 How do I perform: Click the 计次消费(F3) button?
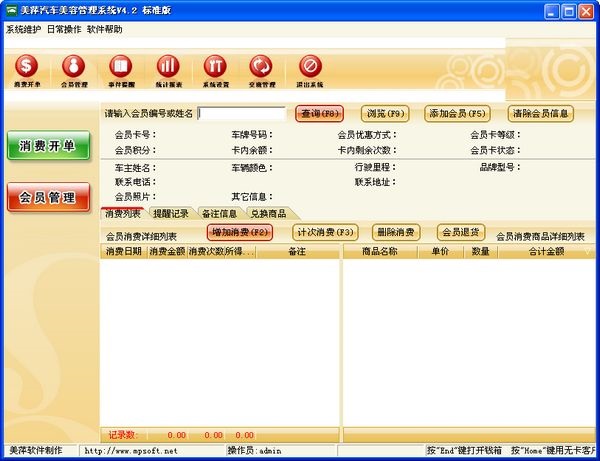325,232
